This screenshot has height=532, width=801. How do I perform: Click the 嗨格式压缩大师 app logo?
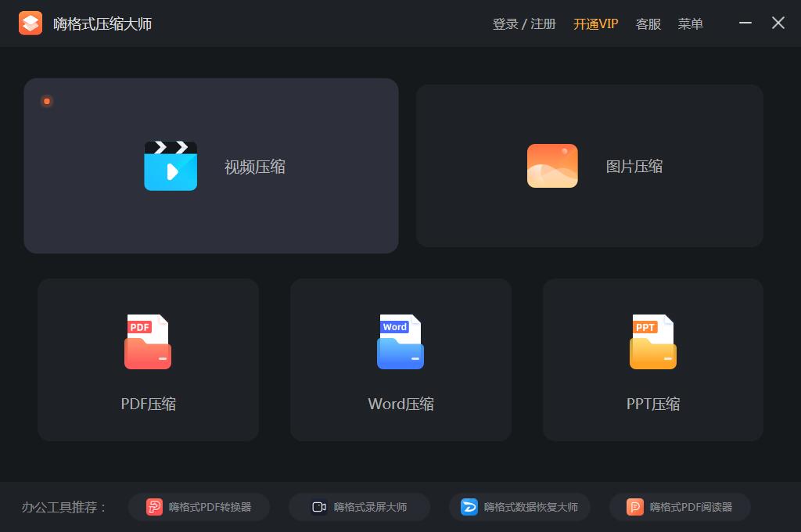click(x=31, y=23)
